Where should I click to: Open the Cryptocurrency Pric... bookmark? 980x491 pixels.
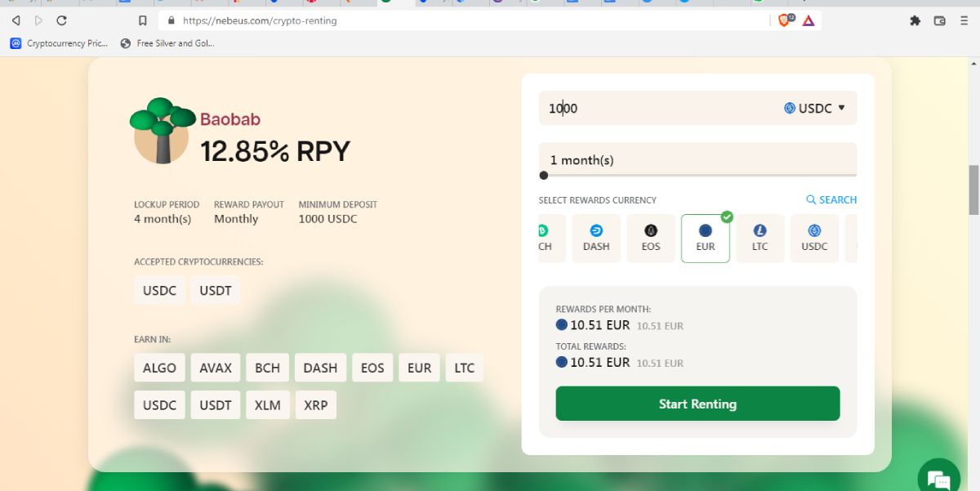(59, 43)
